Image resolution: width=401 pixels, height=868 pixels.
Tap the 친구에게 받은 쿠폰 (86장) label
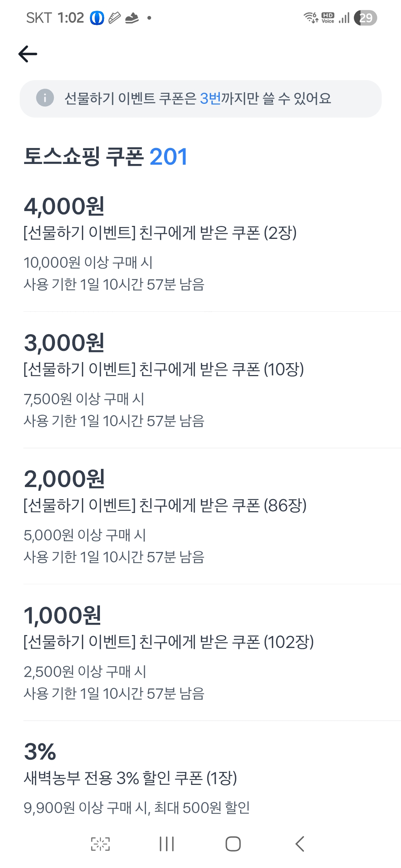(x=165, y=505)
